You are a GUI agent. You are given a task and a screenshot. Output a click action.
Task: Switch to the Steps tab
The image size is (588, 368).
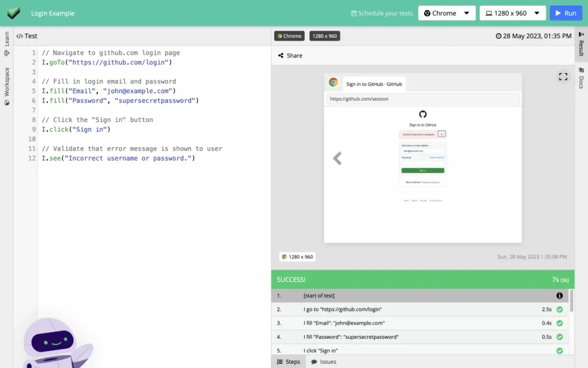tap(289, 362)
